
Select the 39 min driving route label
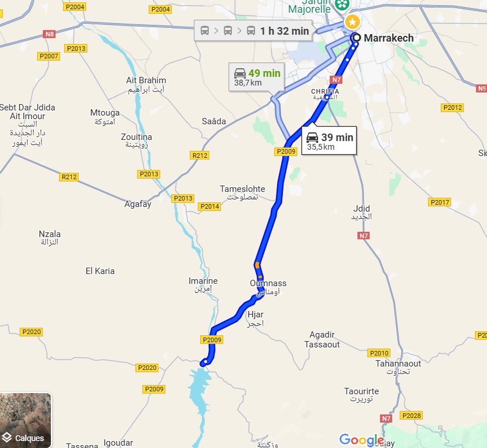pyautogui.click(x=329, y=140)
